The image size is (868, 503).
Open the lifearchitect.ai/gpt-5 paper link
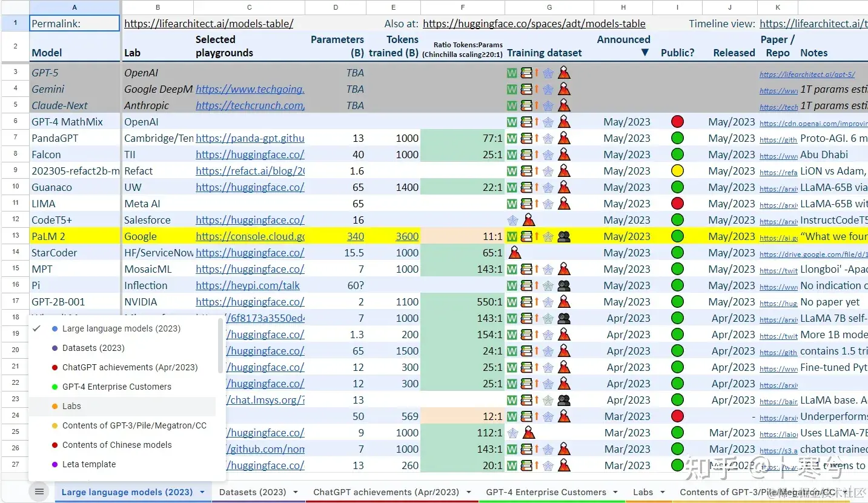[x=807, y=75]
